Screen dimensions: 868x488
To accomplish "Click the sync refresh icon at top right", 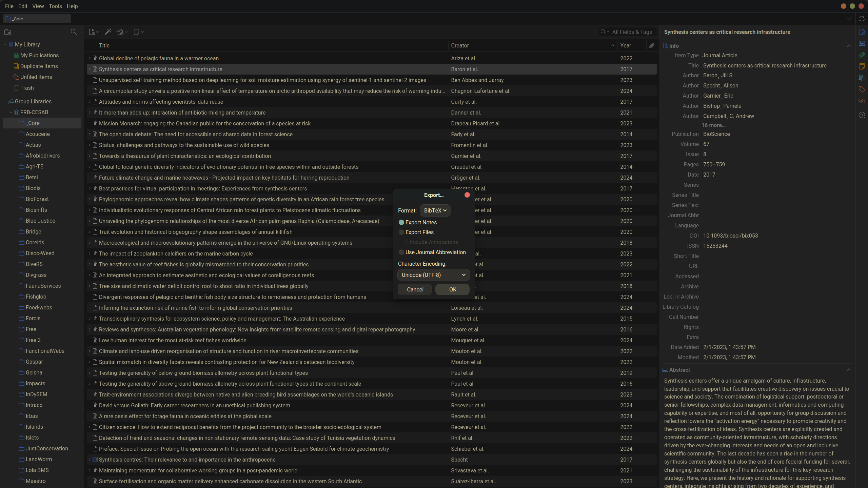I will (862, 19).
